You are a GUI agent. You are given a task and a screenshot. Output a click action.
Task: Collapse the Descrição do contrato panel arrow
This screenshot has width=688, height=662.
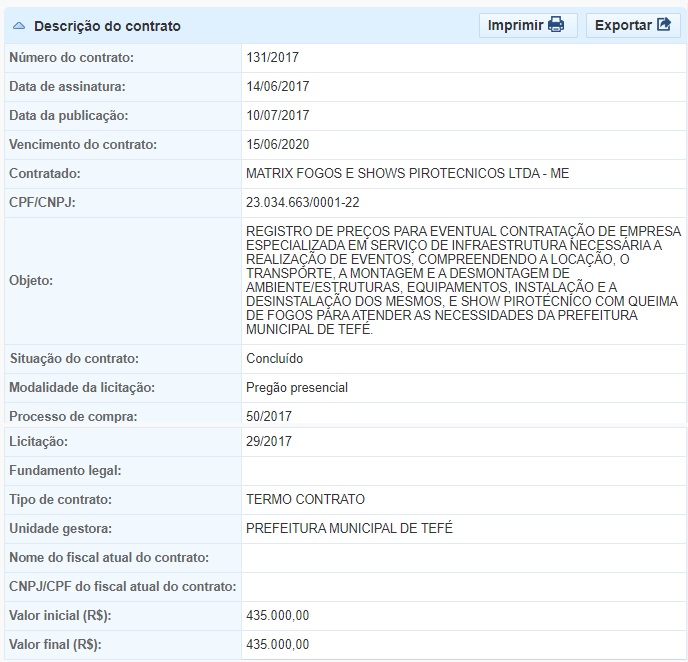[x=20, y=26]
